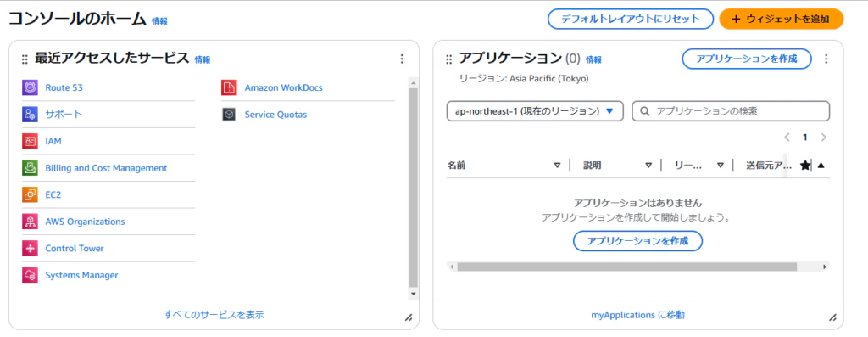Open the サポート link
868x337 pixels.
64,115
